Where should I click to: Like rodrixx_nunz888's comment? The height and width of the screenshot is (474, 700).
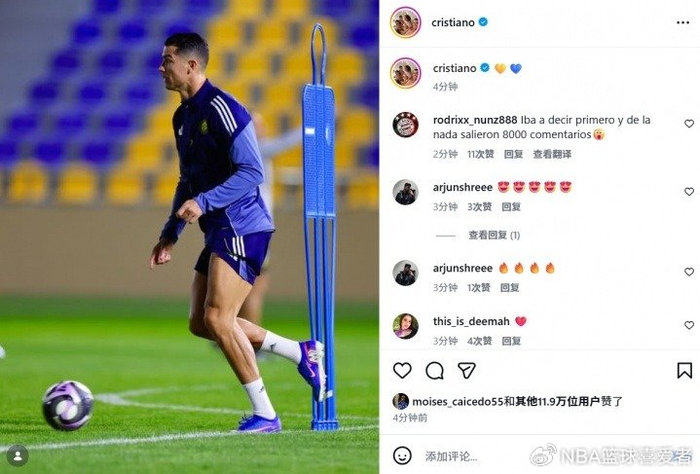tap(689, 124)
